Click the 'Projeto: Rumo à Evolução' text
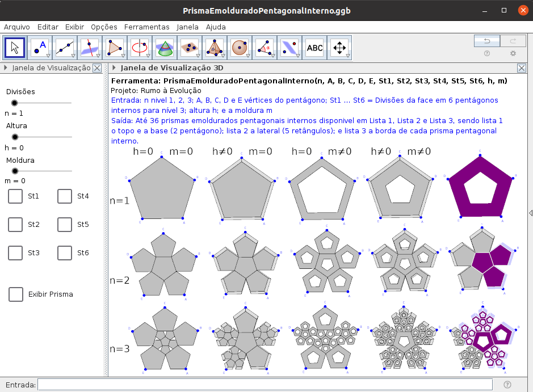The image size is (533, 392). (x=156, y=91)
